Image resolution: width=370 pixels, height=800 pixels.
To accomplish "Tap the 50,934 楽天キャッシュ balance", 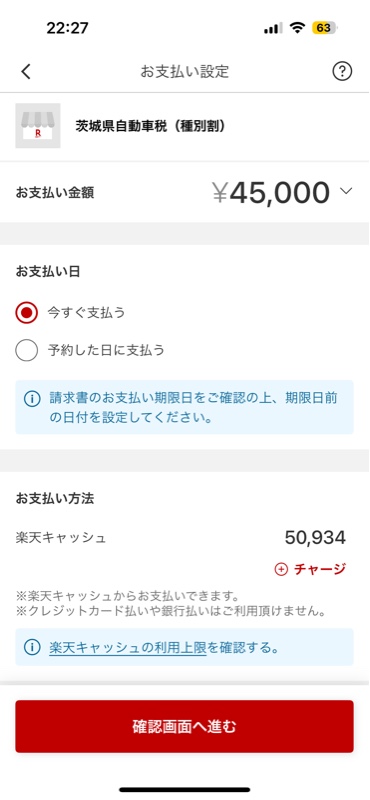I will click(x=315, y=537).
